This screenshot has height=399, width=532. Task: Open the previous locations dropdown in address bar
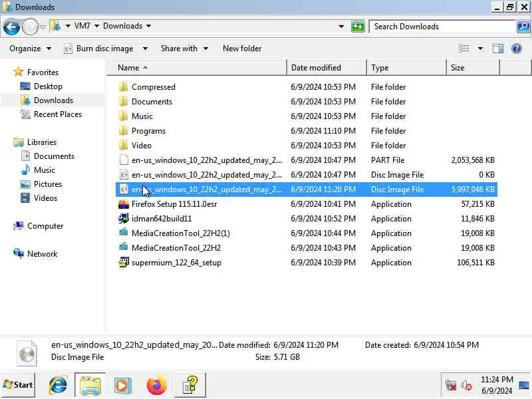point(341,27)
